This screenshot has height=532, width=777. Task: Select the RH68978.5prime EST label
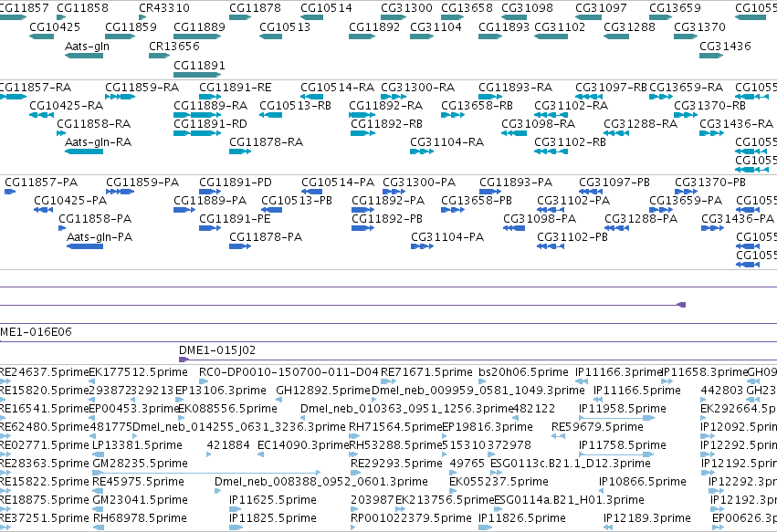point(141,518)
